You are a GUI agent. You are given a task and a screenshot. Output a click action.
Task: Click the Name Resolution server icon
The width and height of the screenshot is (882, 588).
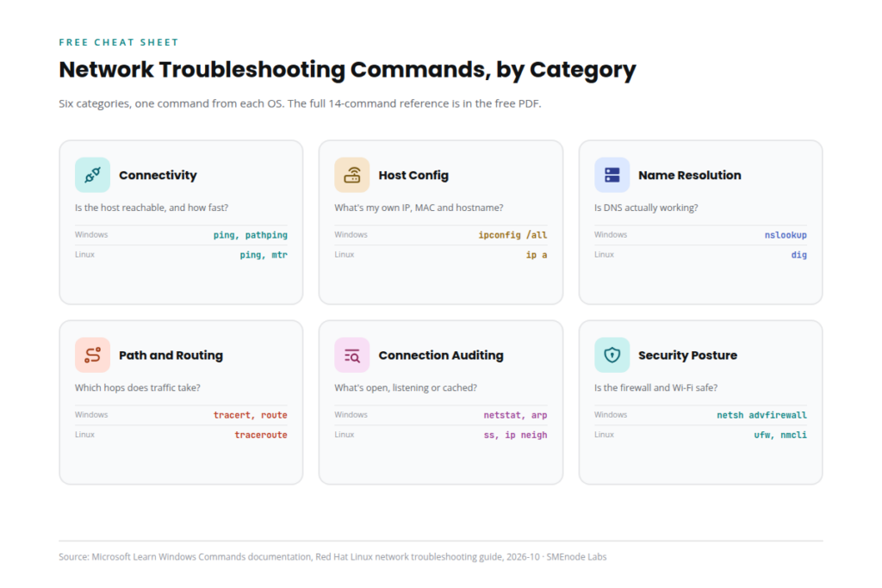612,175
